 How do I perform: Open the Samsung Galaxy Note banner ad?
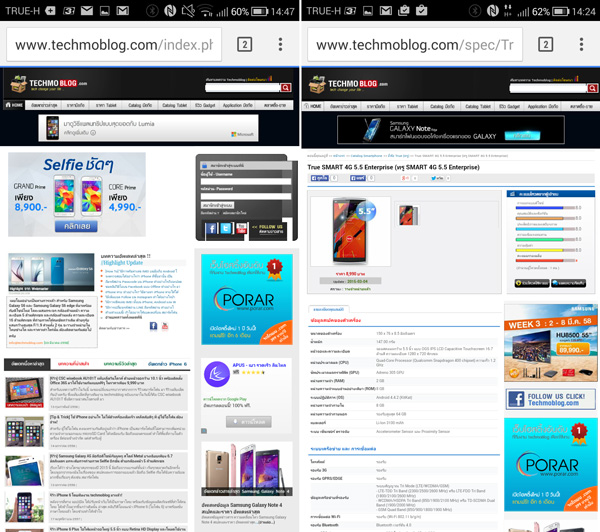coord(451,130)
